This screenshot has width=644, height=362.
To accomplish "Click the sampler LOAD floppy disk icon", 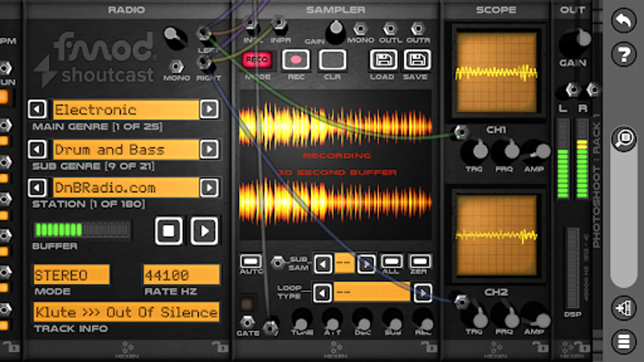I will click(383, 60).
